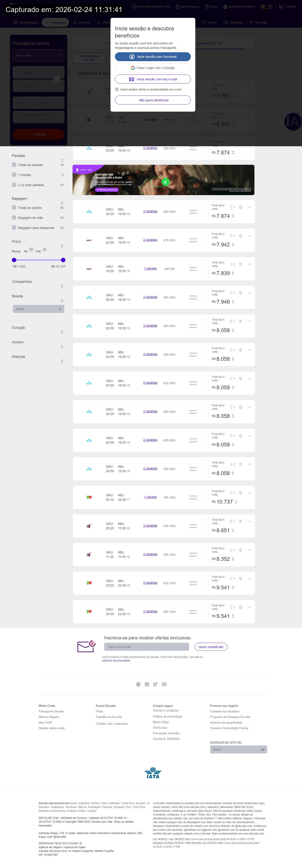Click the 'Insira seu e-mail' input field
Viewport: 302px width, 868px height.
[x=146, y=647]
